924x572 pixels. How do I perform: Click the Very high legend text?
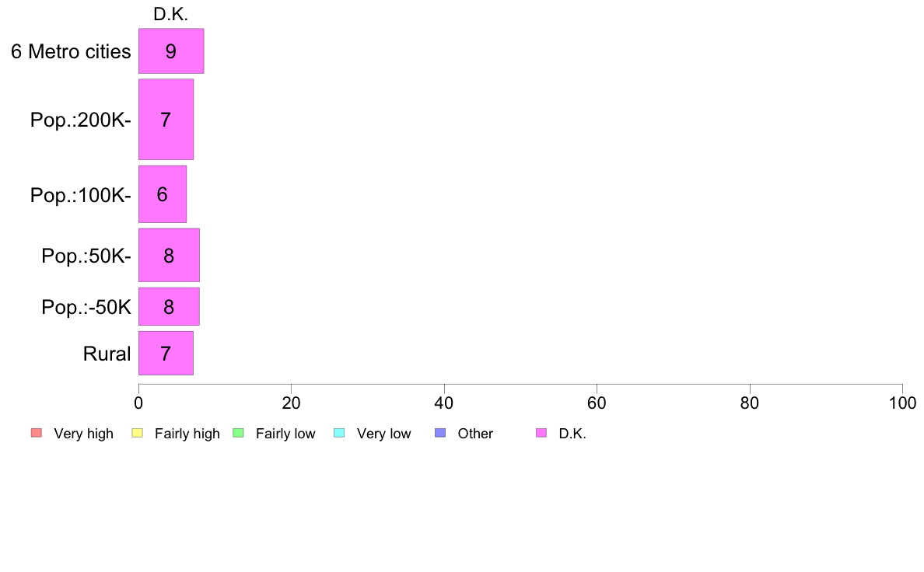pyautogui.click(x=84, y=434)
